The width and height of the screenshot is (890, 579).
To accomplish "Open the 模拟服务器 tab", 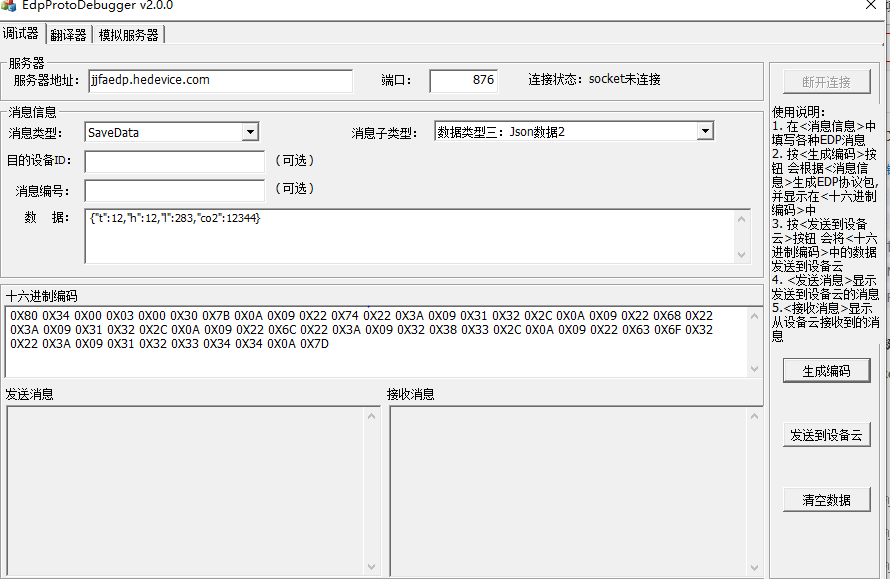I will point(128,35).
